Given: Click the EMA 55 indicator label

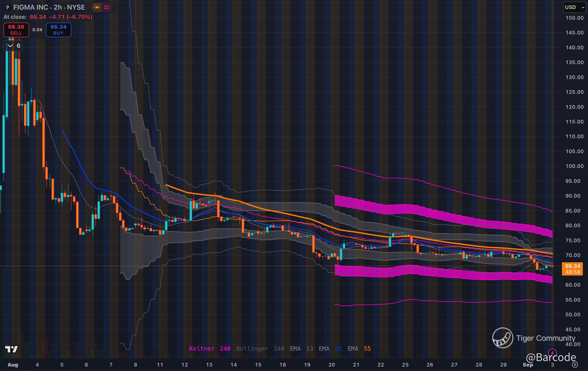Looking at the screenshot, I should point(359,349).
